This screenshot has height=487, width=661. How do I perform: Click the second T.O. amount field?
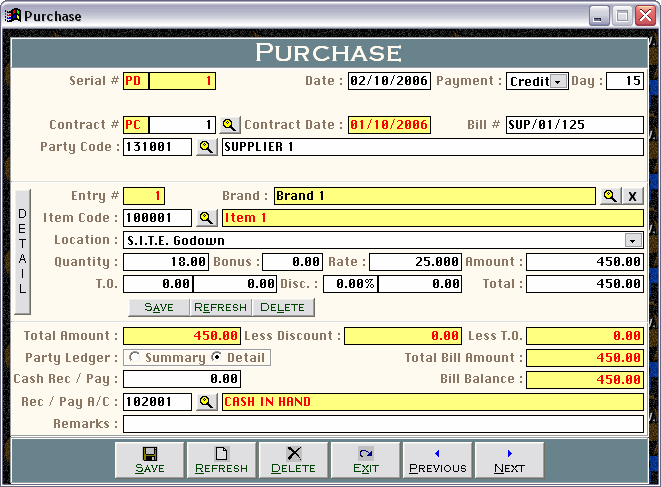235,284
